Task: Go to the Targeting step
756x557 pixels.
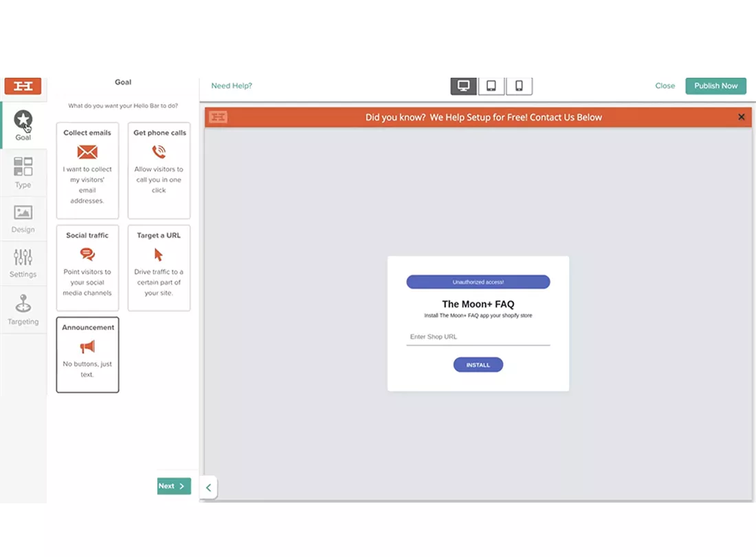Action: pyautogui.click(x=23, y=309)
